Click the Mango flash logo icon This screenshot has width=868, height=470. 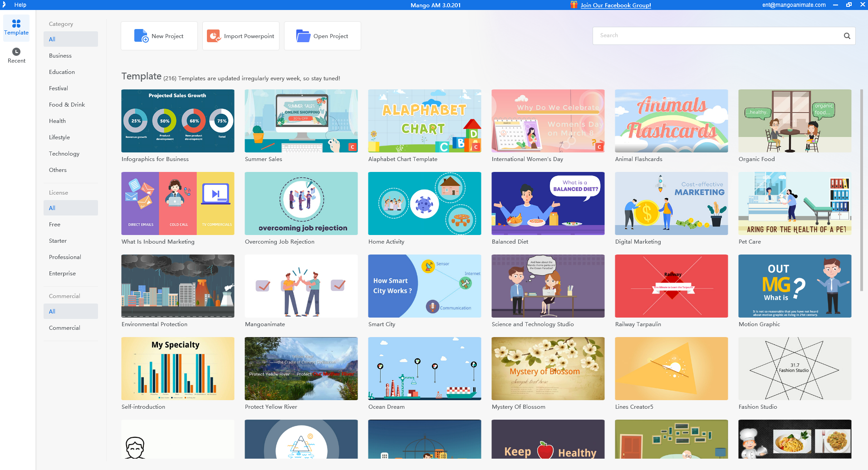5,5
